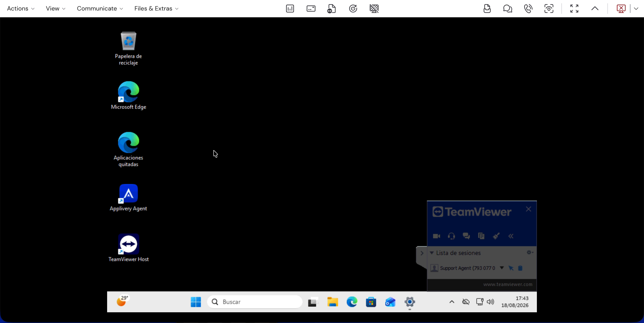Open Microsoft Store from the taskbar
This screenshot has height=323, width=644.
[x=371, y=302]
